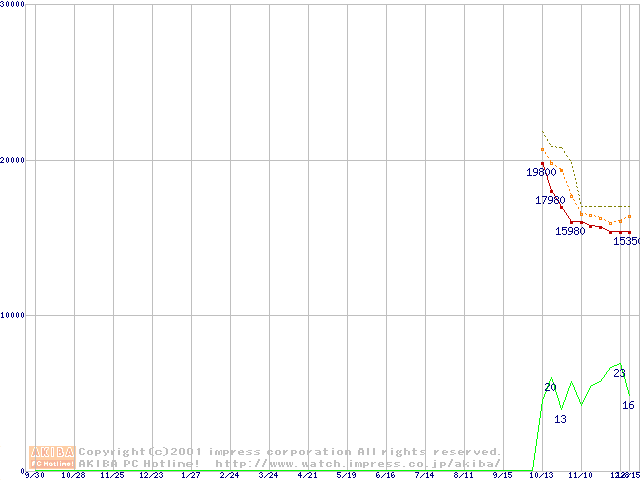
Task: Click the 15350 price data label
Action: point(627,241)
